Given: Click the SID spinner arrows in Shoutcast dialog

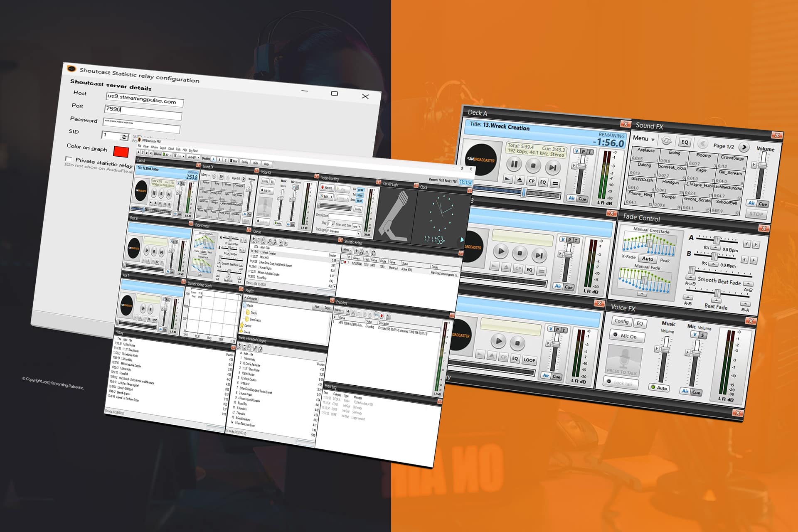Looking at the screenshot, I should 124,137.
